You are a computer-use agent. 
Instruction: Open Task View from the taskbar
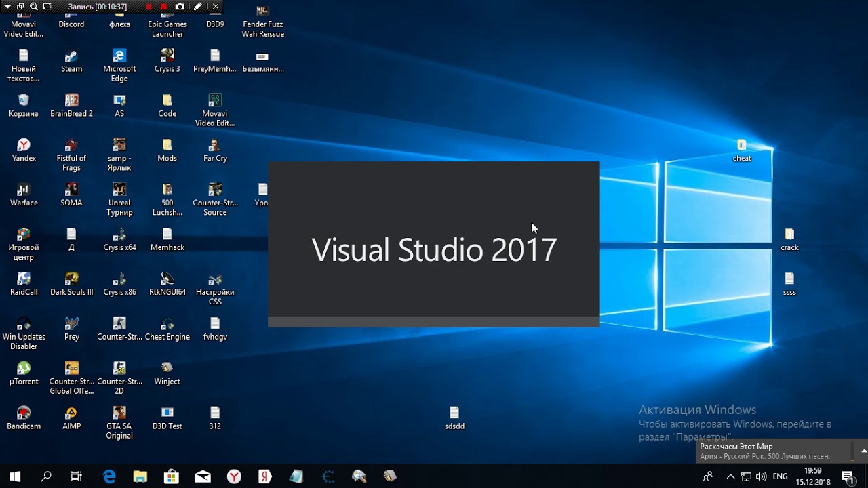pos(77,476)
